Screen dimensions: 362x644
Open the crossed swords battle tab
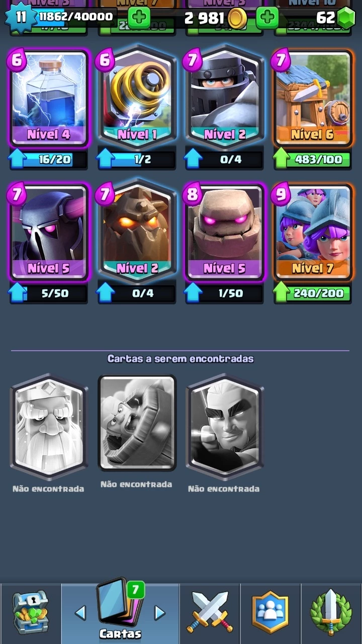[x=210, y=612]
